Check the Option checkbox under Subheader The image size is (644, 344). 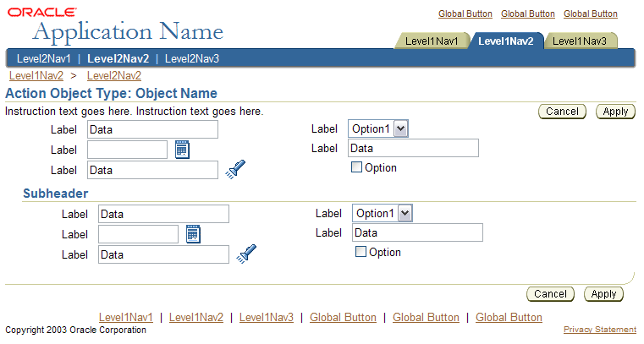coord(361,251)
